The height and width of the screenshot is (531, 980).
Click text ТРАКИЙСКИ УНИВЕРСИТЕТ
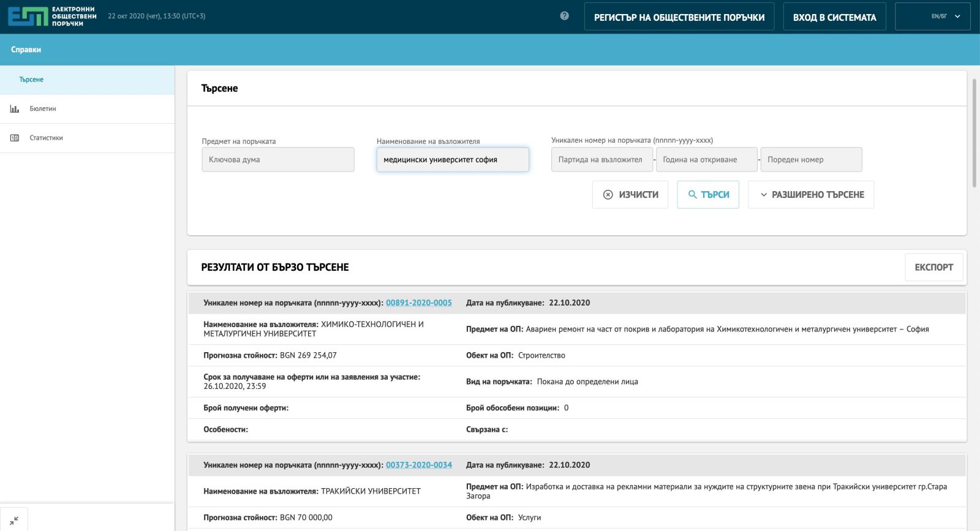pyautogui.click(x=371, y=491)
